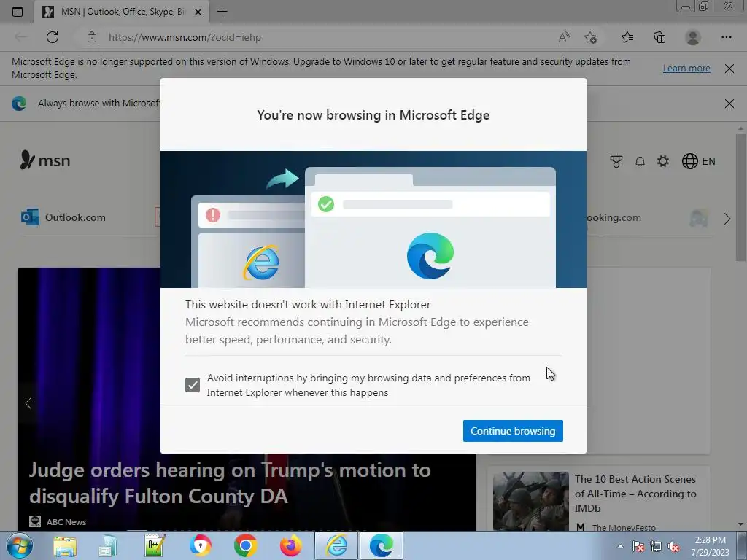Open the tab actions menu icon
Viewport: 747px width, 560px height.
18,12
